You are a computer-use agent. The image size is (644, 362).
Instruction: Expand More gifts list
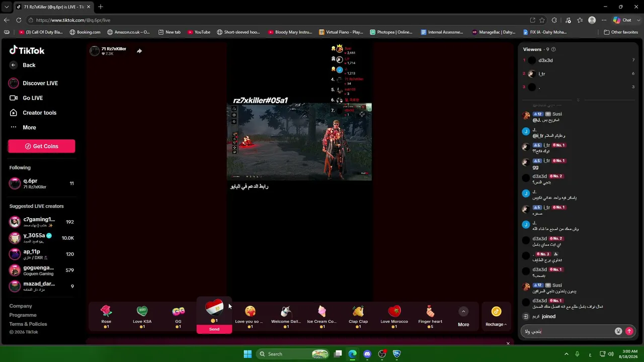click(463, 317)
